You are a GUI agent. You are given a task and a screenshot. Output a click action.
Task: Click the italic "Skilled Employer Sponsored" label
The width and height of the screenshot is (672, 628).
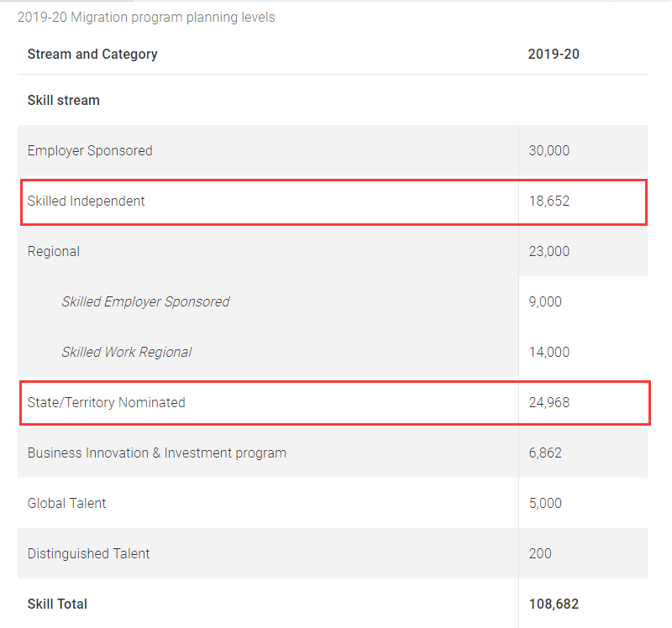pyautogui.click(x=145, y=301)
